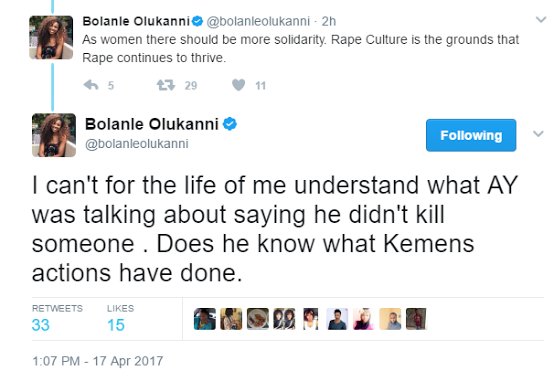The height and width of the screenshot is (381, 556).
Task: Open first liker's avatar in the row
Action: (x=205, y=319)
